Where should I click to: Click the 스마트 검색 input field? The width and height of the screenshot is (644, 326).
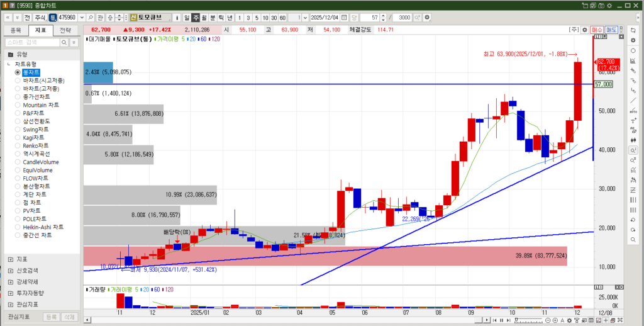click(31, 42)
